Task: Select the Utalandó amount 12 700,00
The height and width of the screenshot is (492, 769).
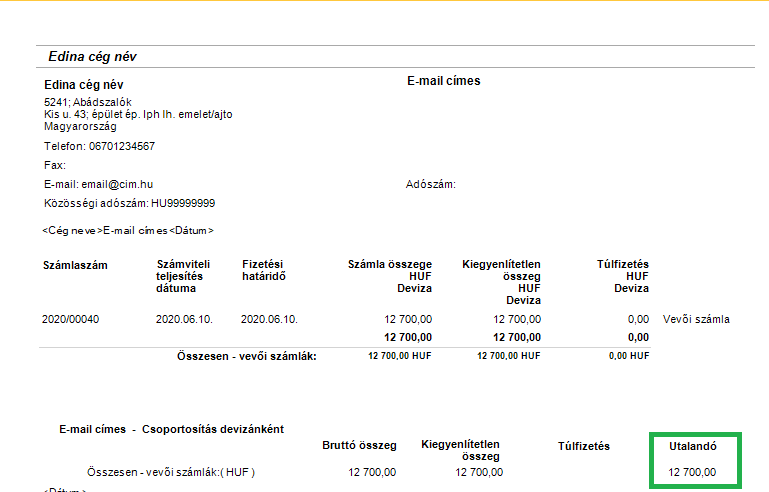Action: [692, 472]
